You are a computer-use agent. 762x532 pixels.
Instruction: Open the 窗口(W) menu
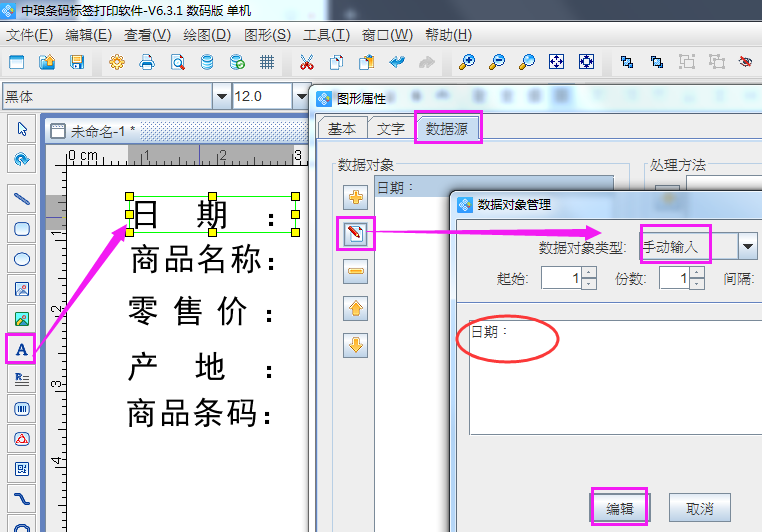point(387,35)
